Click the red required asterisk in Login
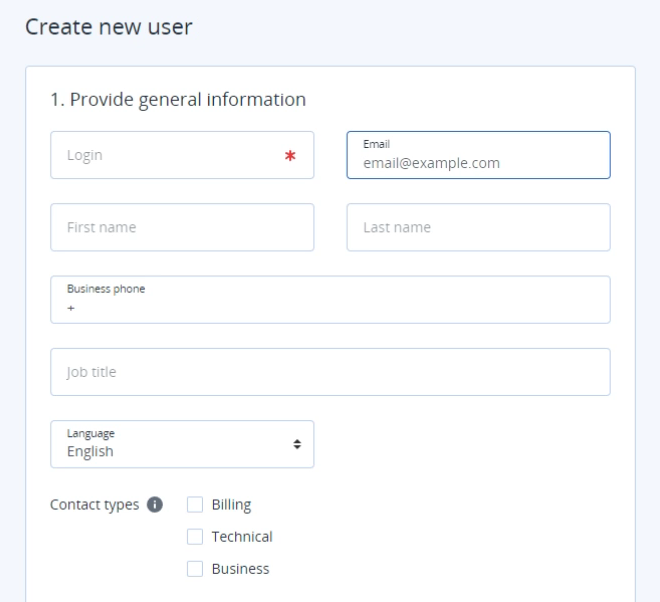Viewport: 660px width, 602px height. tap(290, 156)
